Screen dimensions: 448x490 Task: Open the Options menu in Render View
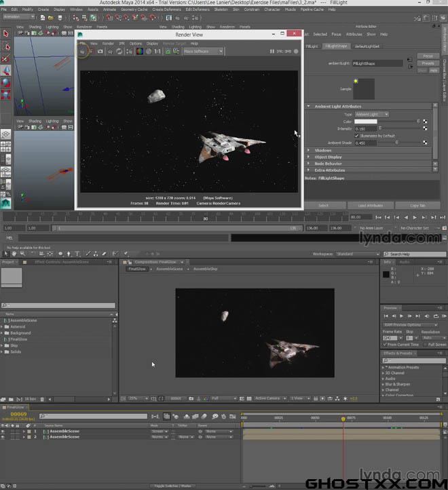tap(136, 43)
